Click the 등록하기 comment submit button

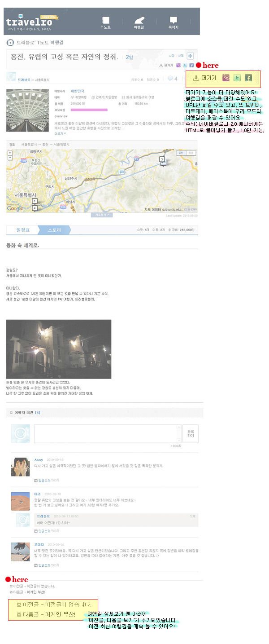(190, 433)
